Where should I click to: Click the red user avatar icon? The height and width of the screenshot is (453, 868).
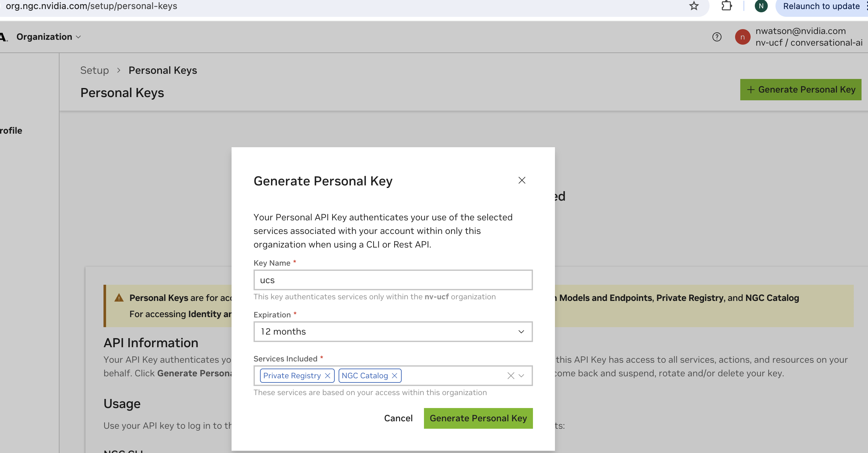pyautogui.click(x=742, y=37)
